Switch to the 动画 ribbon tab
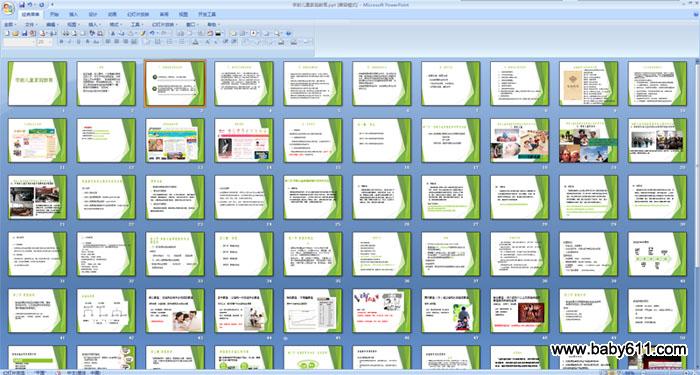Screen dimensions: 700x375 point(112,14)
